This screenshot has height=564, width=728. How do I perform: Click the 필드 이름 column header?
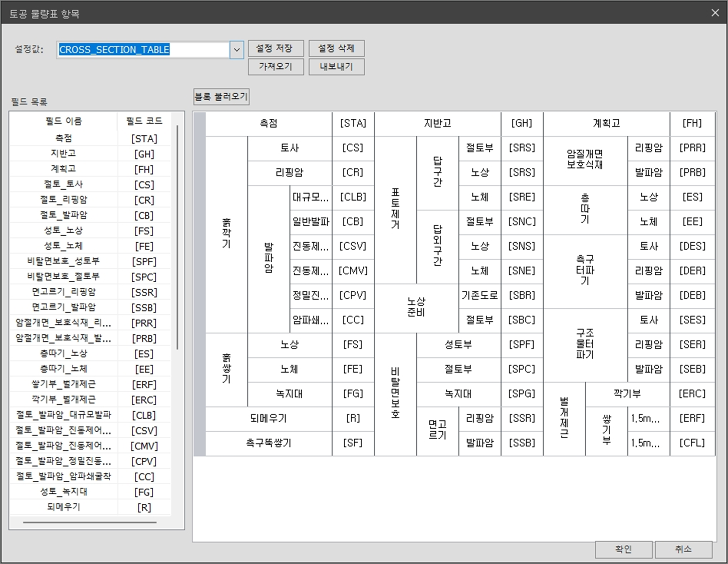(64, 121)
